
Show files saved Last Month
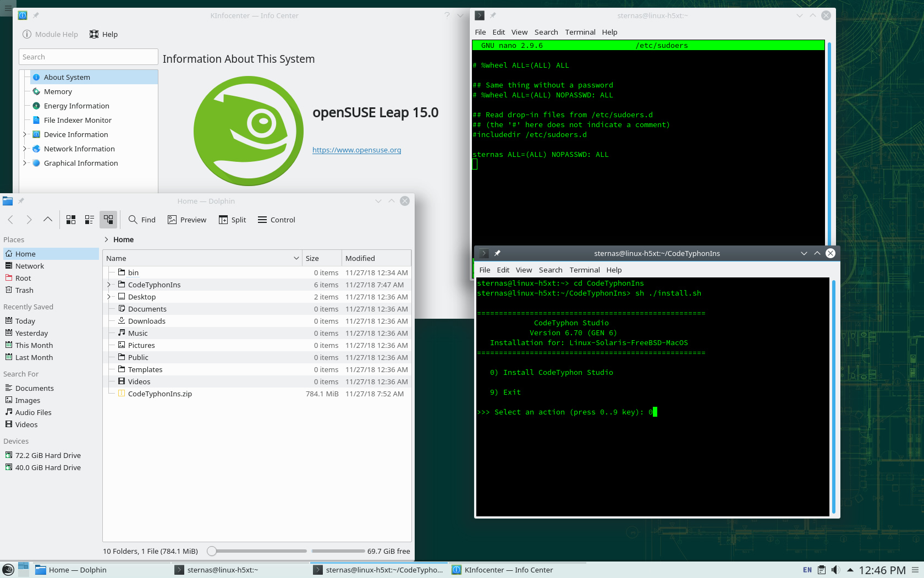coord(51,357)
